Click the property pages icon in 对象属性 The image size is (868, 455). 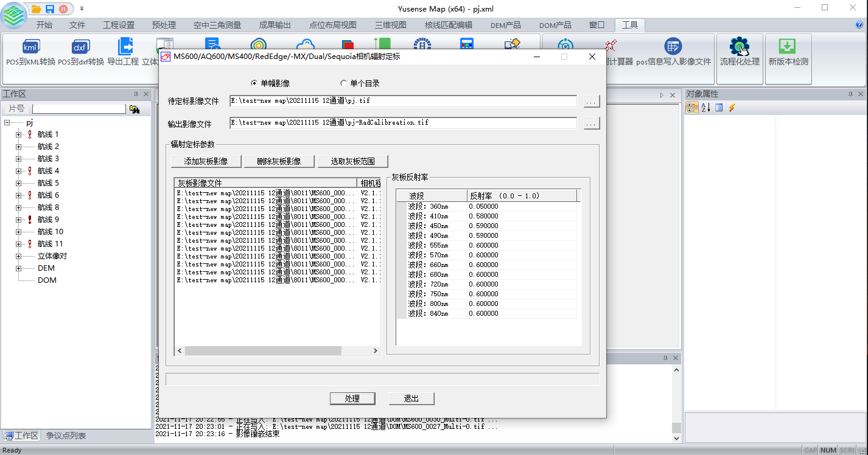(719, 108)
